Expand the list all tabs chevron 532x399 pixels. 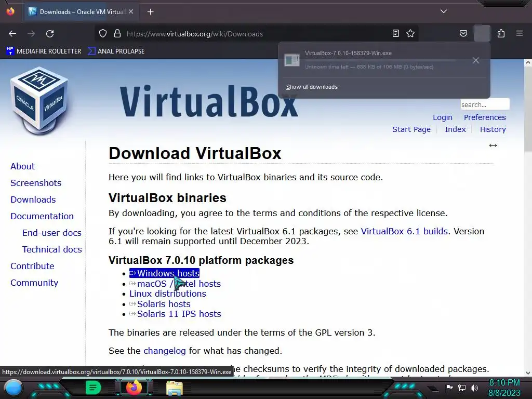tap(444, 11)
